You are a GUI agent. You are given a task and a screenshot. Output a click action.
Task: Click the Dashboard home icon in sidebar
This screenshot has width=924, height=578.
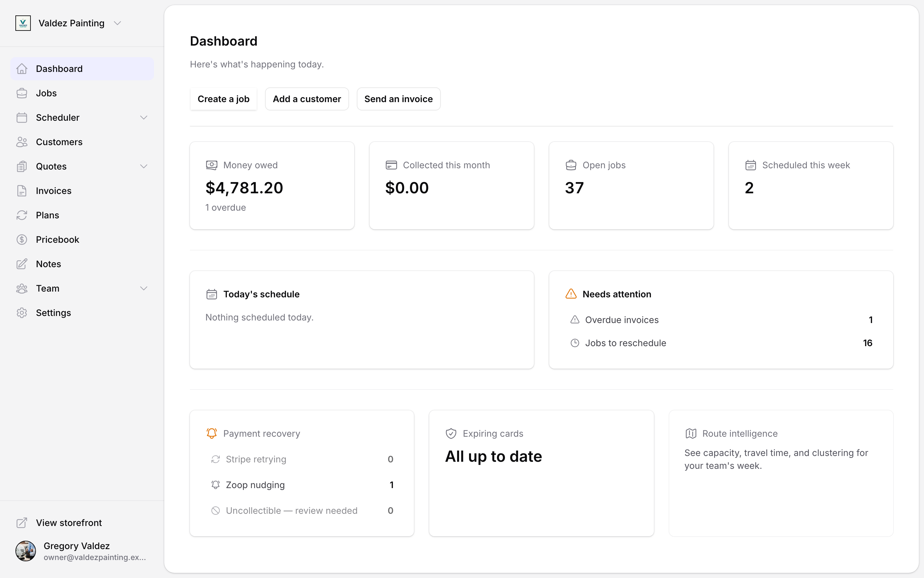(x=22, y=69)
